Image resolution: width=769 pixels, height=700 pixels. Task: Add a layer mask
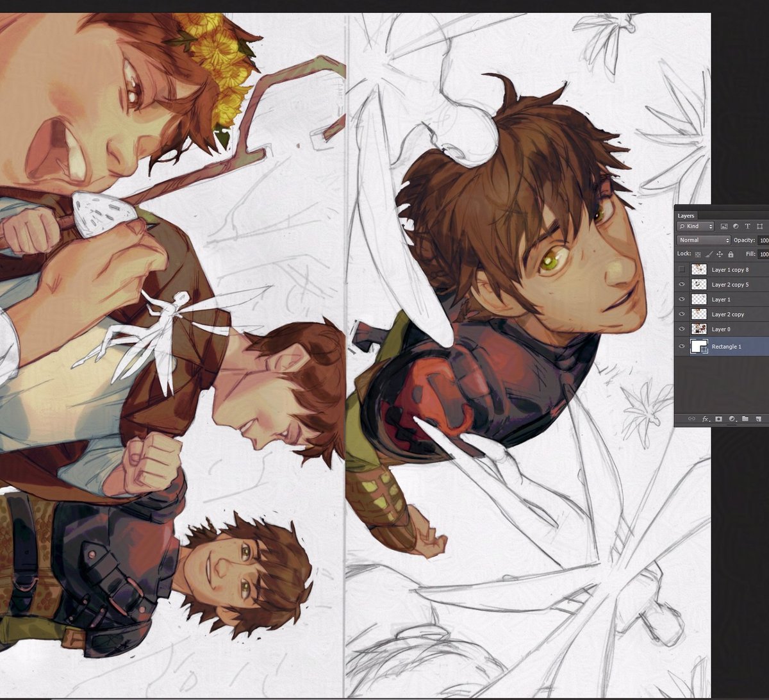click(719, 419)
